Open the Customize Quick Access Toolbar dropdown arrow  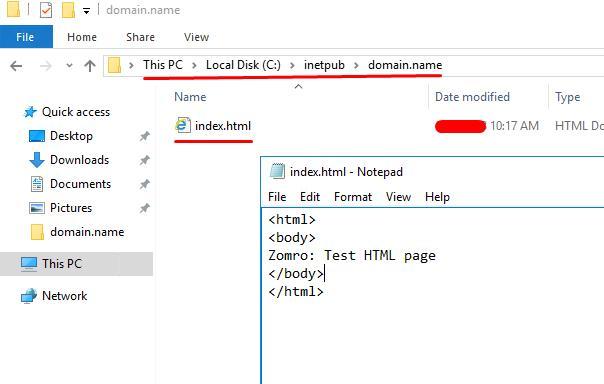87,11
